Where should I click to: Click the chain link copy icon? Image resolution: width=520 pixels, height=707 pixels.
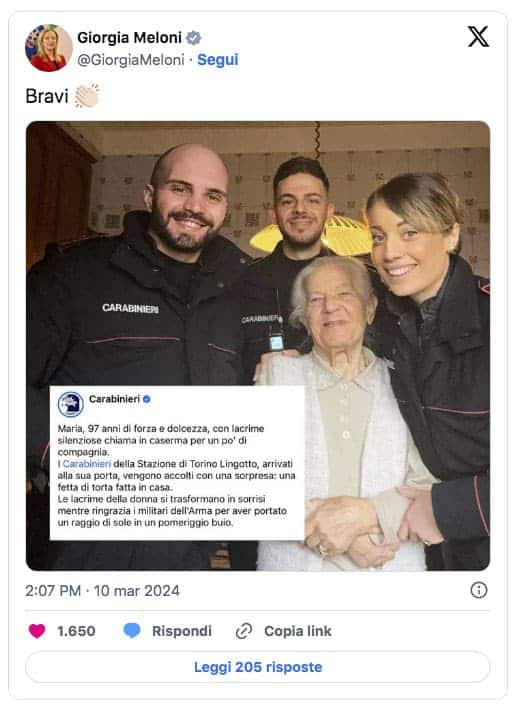point(244,631)
